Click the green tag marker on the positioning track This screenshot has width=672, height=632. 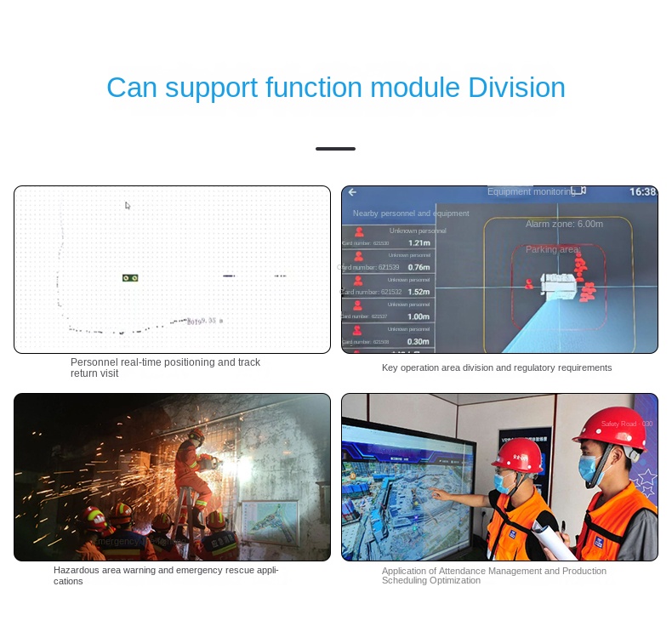click(130, 278)
